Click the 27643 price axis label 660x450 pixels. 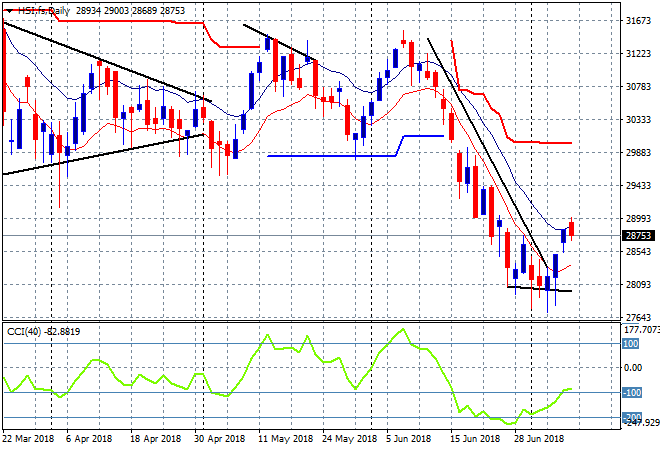tap(636, 318)
